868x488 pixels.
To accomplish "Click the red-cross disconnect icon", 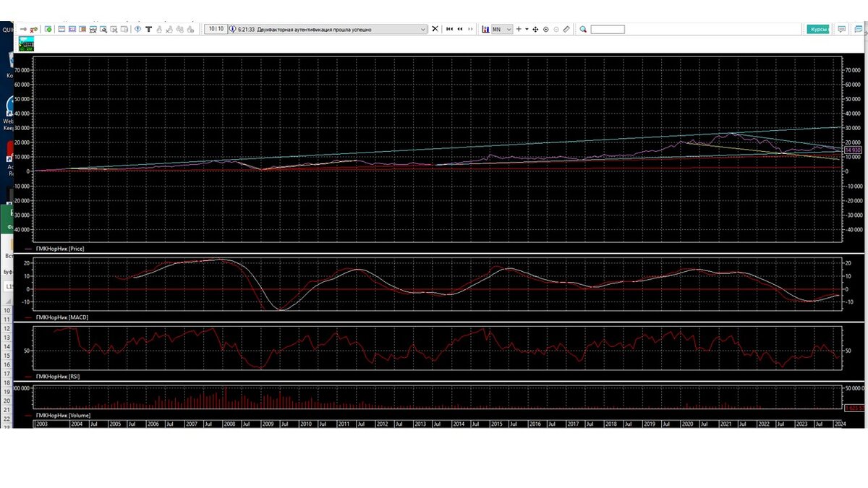I will tap(34, 29).
